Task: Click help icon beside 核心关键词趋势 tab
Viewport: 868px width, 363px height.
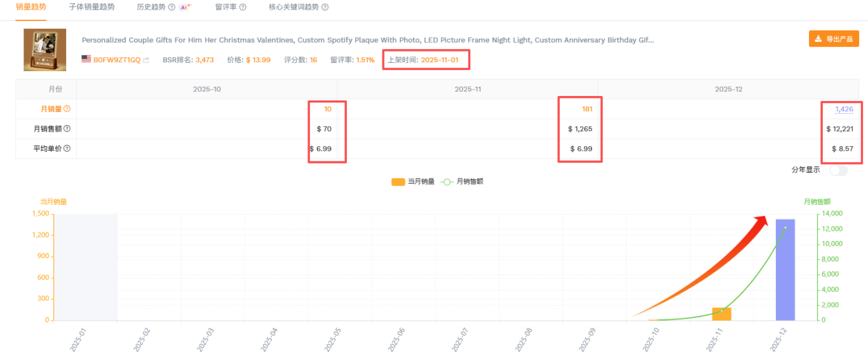Action: (325, 7)
